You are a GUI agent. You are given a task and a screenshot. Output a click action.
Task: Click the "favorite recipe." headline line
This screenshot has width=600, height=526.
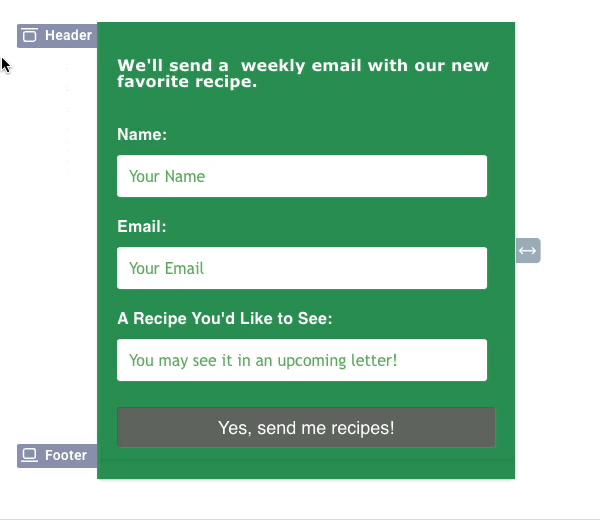(x=187, y=82)
